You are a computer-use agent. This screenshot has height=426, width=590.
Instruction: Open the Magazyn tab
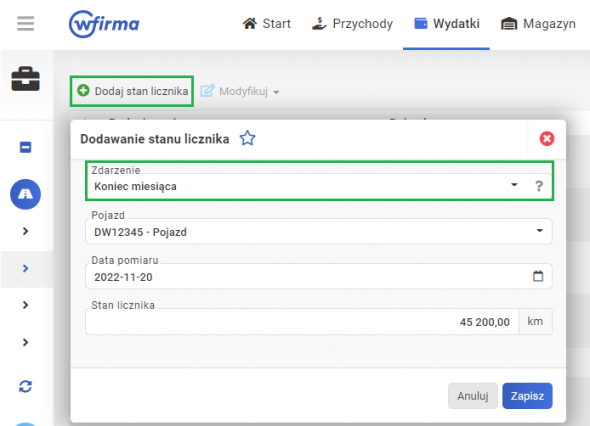click(x=538, y=24)
